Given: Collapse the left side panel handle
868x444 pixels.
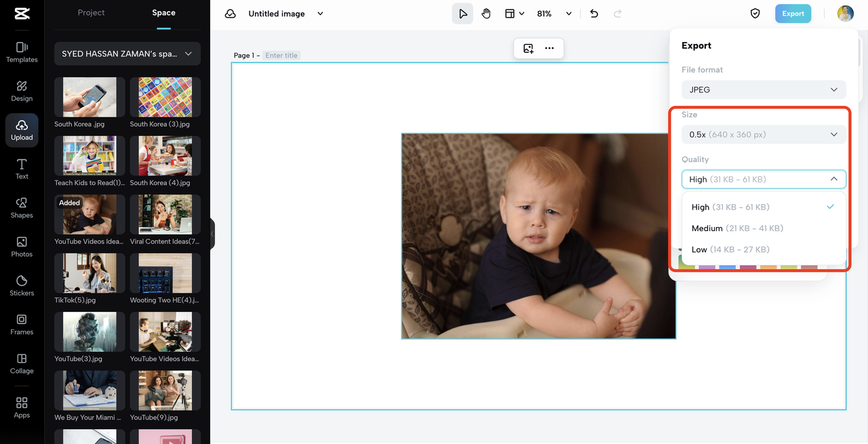Looking at the screenshot, I should (212, 234).
